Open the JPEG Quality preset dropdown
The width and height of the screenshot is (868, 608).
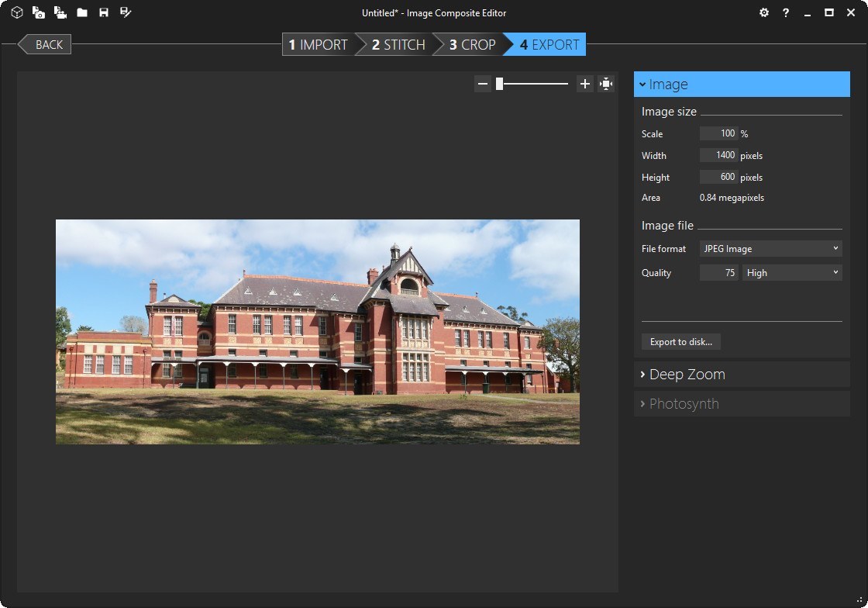tap(792, 272)
